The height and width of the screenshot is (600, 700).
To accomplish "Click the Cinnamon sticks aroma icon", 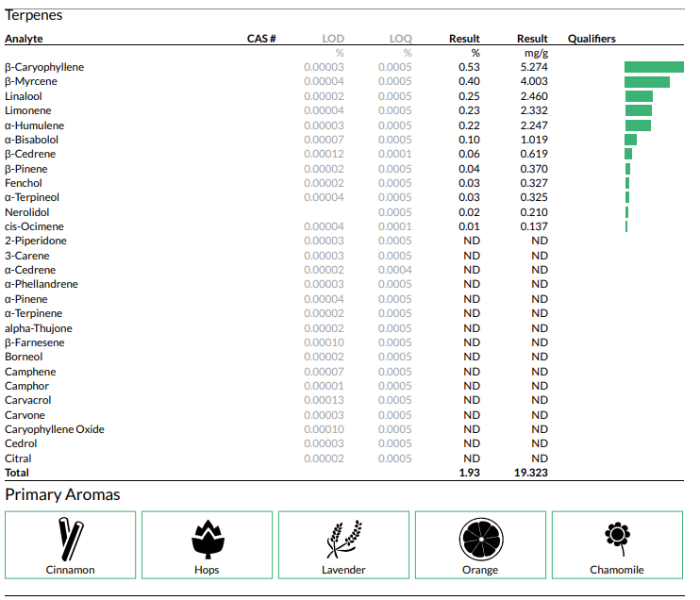I will click(x=70, y=539).
